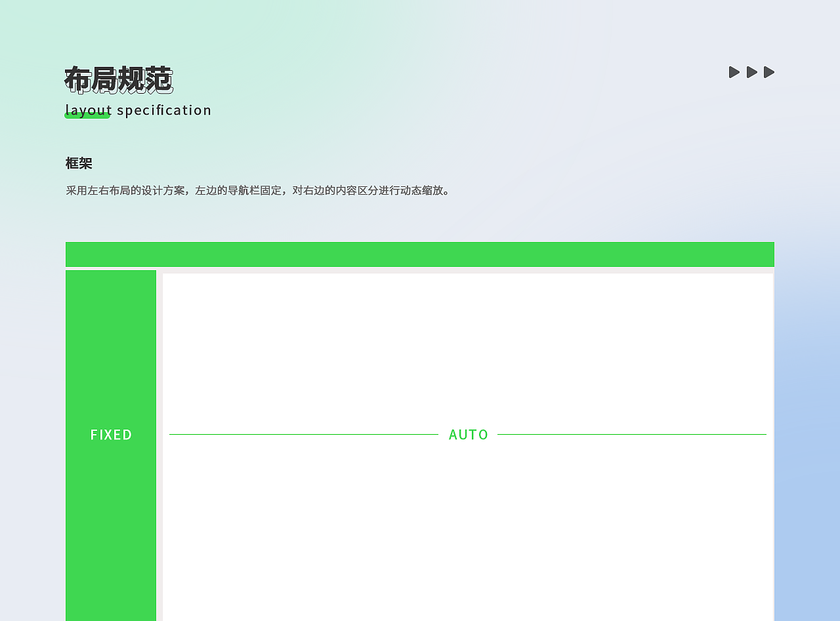Click the description text about 左右布局

[x=257, y=190]
